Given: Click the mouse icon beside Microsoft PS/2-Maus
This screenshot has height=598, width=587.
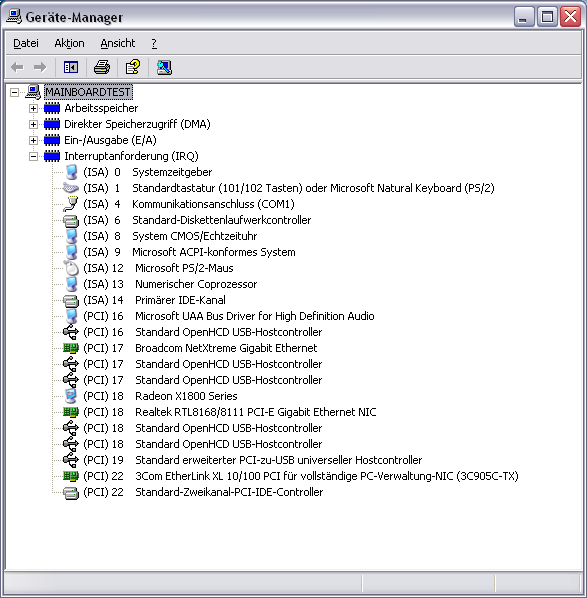Looking at the screenshot, I should coord(71,268).
